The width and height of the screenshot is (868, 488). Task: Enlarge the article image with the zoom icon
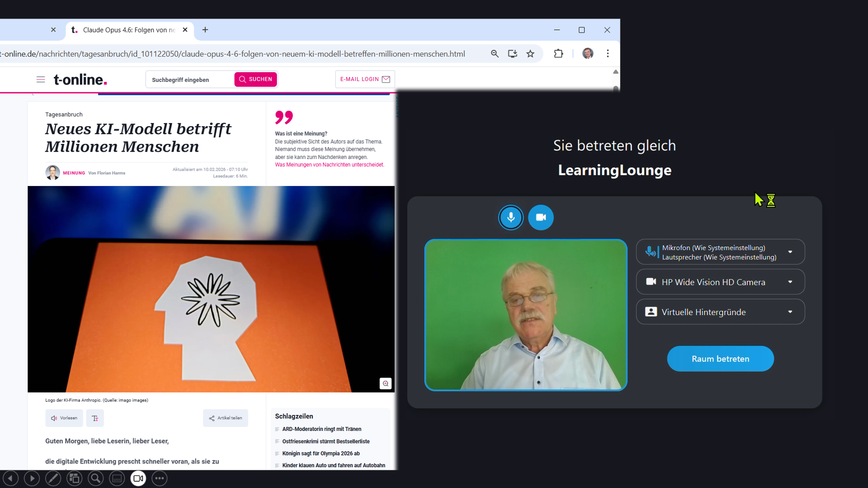click(x=385, y=383)
